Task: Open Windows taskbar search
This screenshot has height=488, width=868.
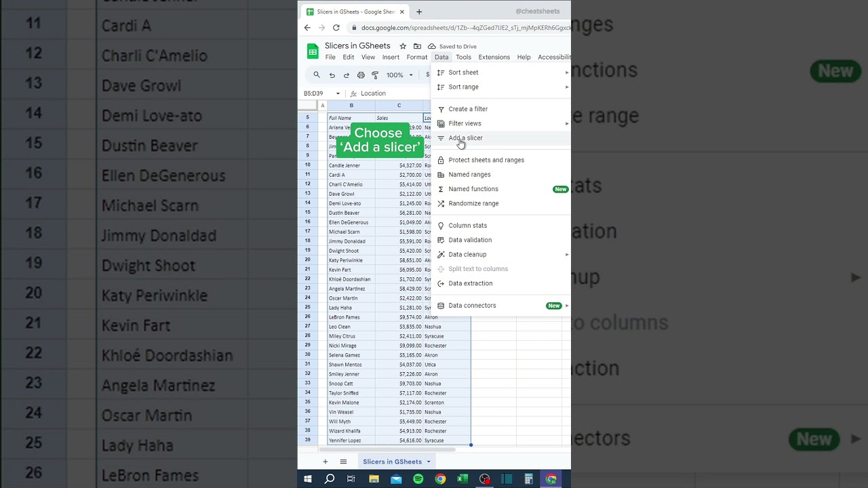Action: [330, 479]
